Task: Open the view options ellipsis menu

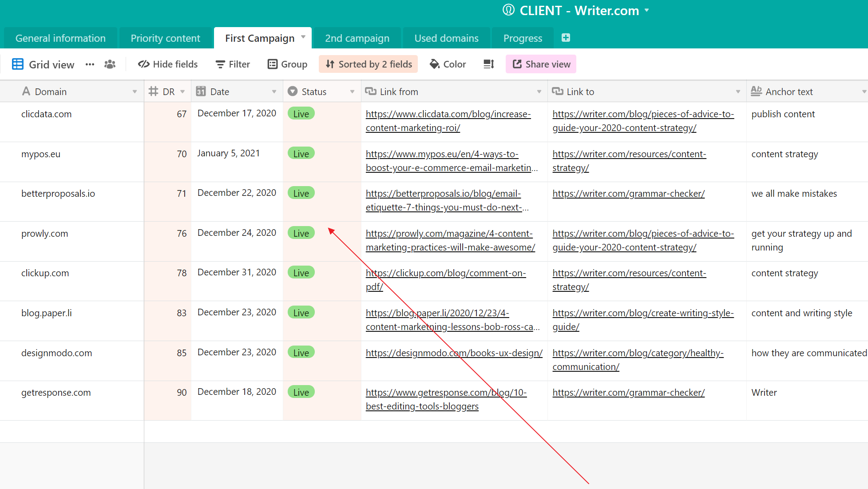Action: 90,64
